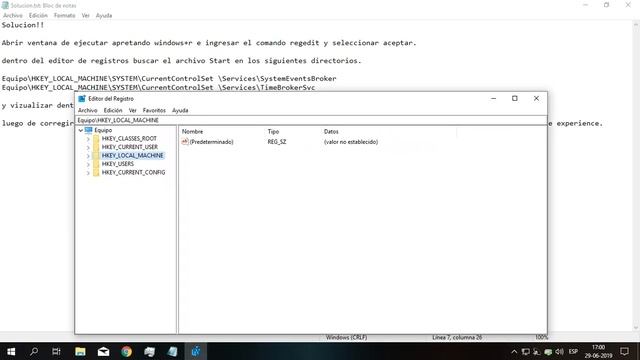Viewport: 640px width, 360px height.
Task: Click the 100% zoom status entry
Action: (542, 338)
